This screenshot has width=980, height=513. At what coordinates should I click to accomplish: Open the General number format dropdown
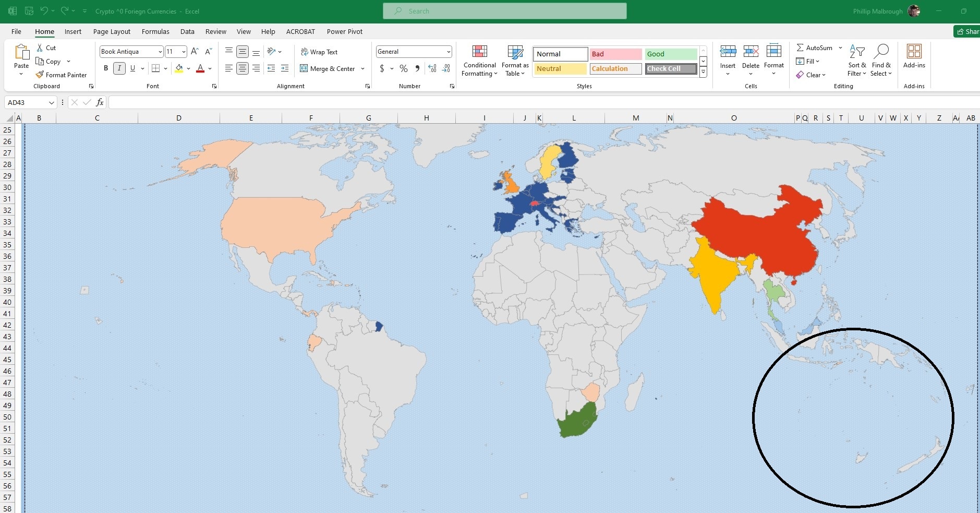pos(449,52)
